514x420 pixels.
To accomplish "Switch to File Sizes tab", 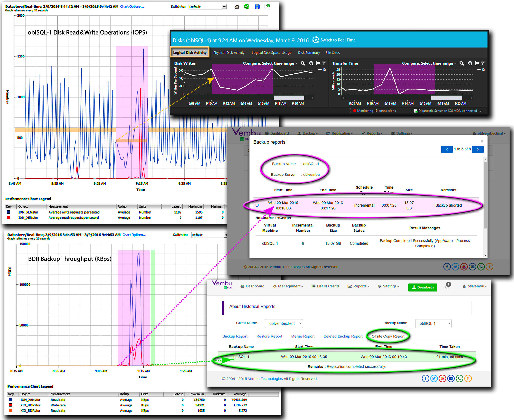I will [333, 53].
